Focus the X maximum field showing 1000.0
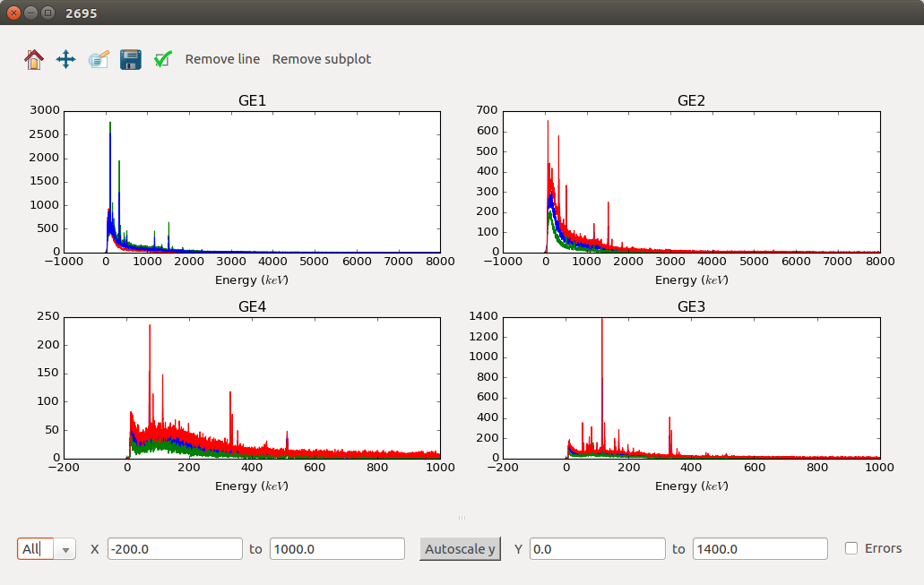Image resolution: width=924 pixels, height=585 pixels. 337,549
